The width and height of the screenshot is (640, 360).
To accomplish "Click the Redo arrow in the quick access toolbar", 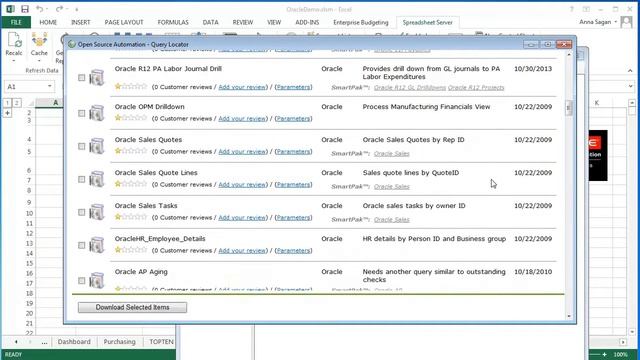I will click(x=59, y=9).
